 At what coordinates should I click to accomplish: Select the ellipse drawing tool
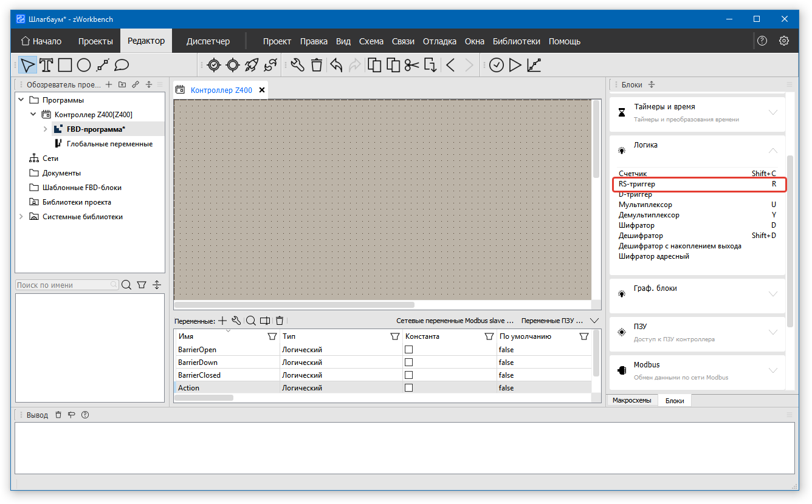(x=84, y=65)
